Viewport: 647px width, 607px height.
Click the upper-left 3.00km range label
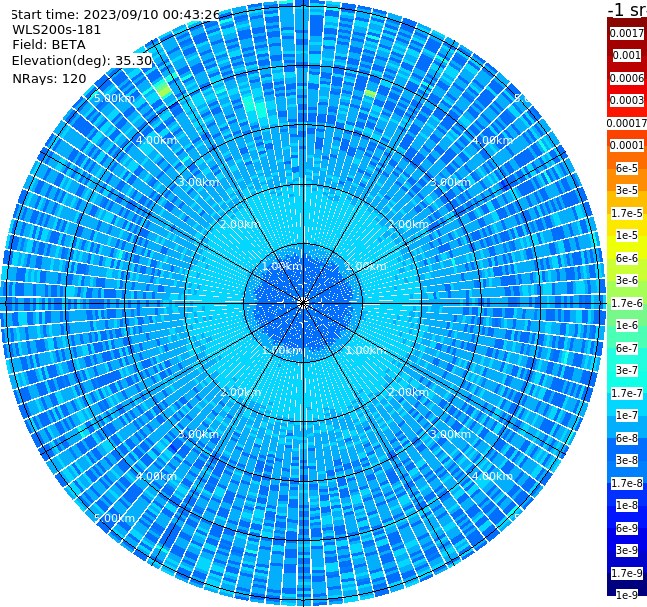(x=198, y=182)
